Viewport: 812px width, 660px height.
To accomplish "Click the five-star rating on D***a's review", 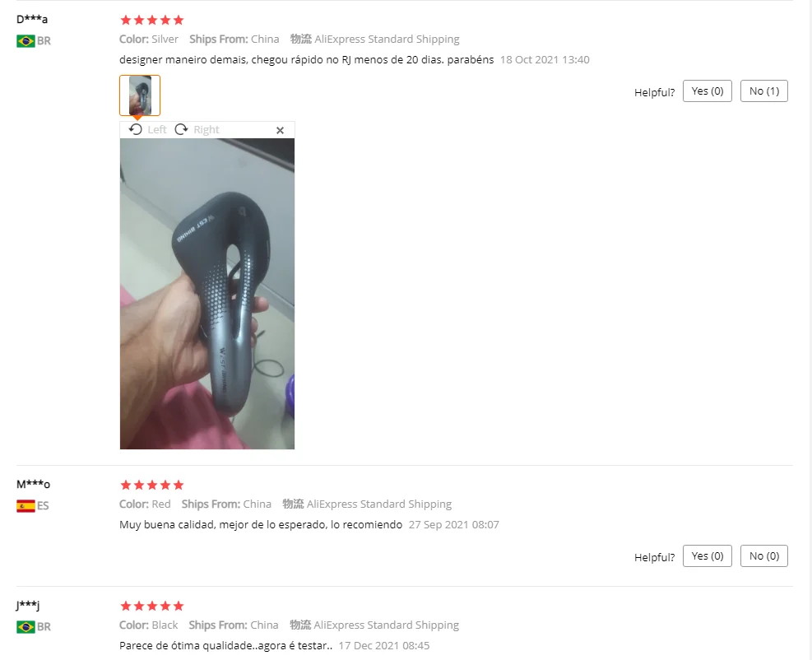I will pos(151,21).
